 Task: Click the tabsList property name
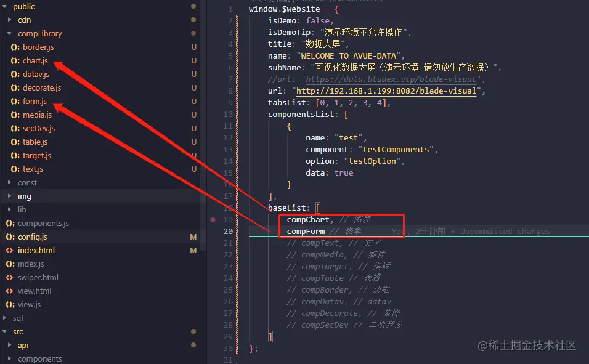(286, 103)
